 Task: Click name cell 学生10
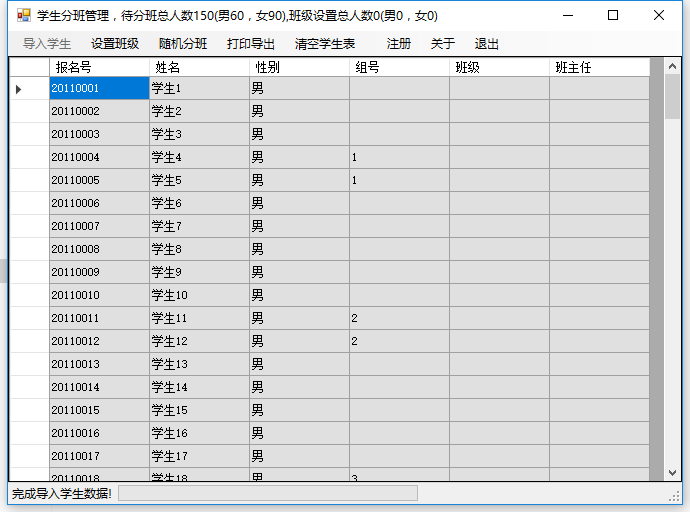point(199,295)
